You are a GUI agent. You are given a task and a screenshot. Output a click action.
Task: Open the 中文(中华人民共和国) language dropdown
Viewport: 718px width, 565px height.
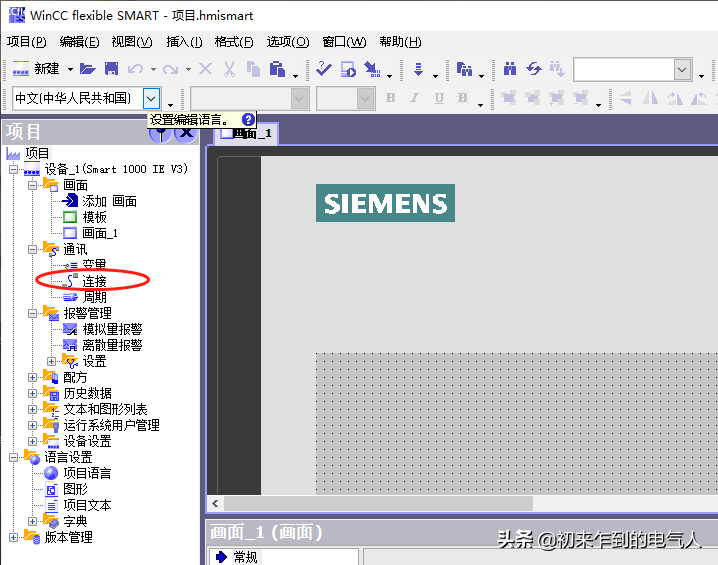click(151, 98)
